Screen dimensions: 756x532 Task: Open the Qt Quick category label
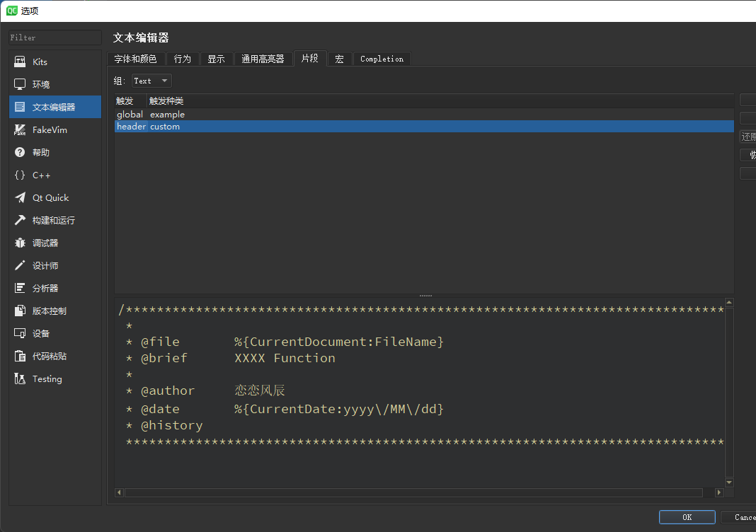(51, 197)
